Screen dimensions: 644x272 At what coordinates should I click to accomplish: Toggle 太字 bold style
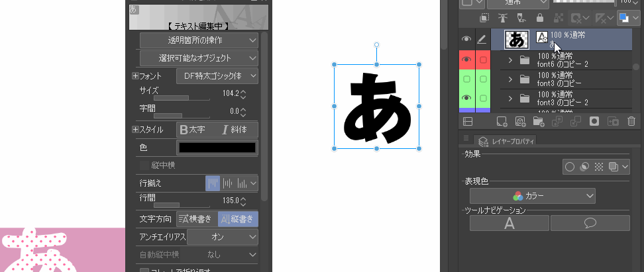[x=193, y=130]
